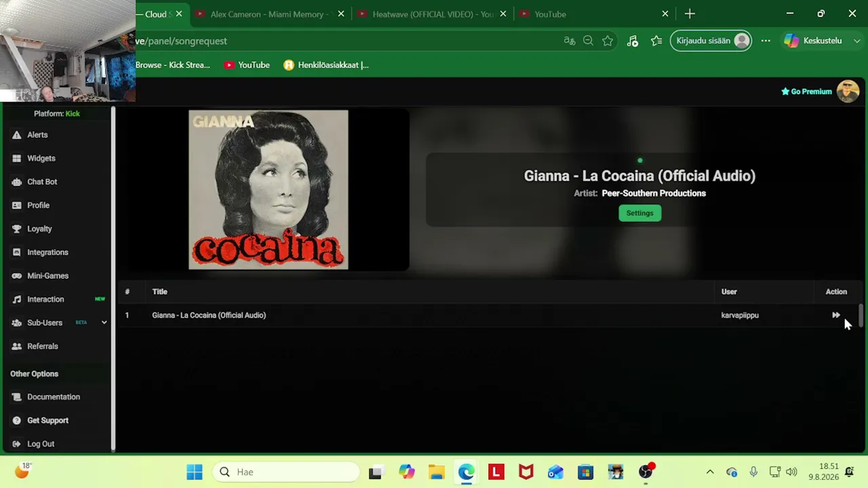Screen dimensions: 868x488
Task: Open the browser settings and more menu
Action: point(766,41)
